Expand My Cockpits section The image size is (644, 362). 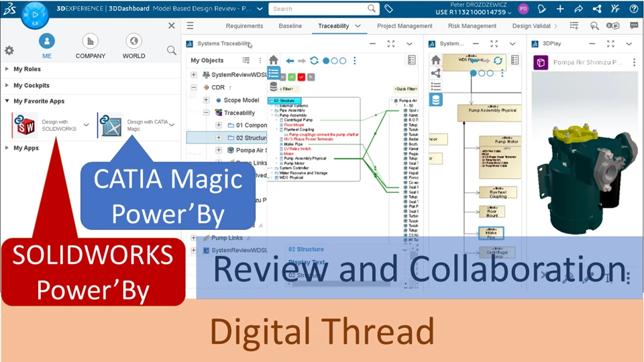click(x=7, y=85)
